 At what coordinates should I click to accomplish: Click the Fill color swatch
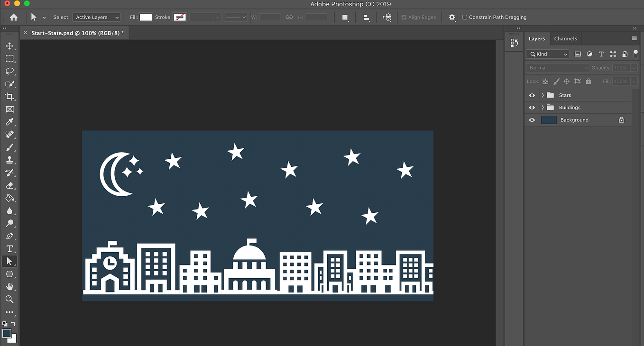click(146, 18)
